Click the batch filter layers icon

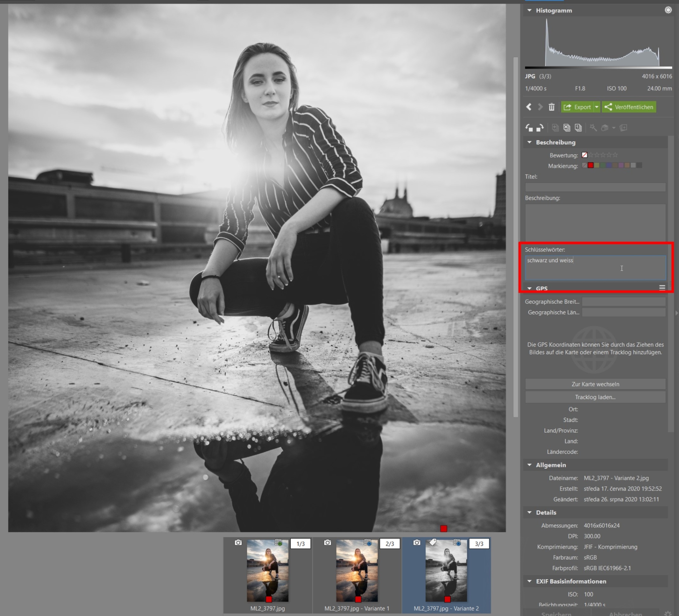(605, 128)
